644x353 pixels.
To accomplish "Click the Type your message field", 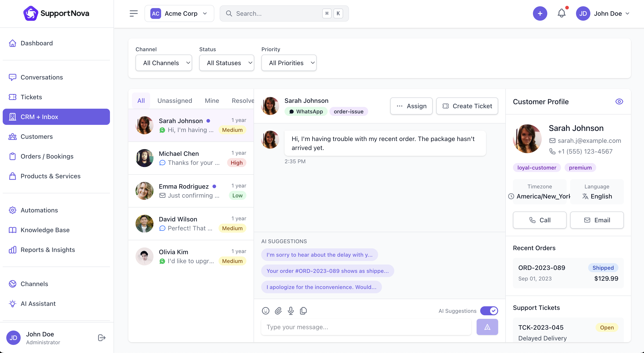I will coord(366,327).
